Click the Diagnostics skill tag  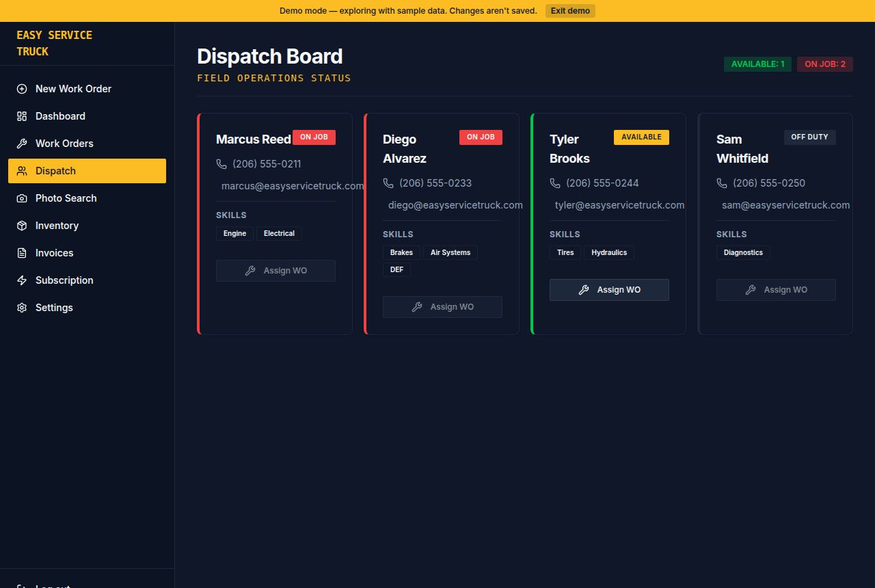[743, 253]
